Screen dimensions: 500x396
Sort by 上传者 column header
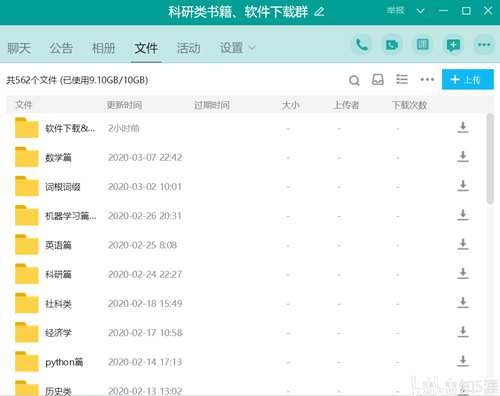[x=346, y=105]
